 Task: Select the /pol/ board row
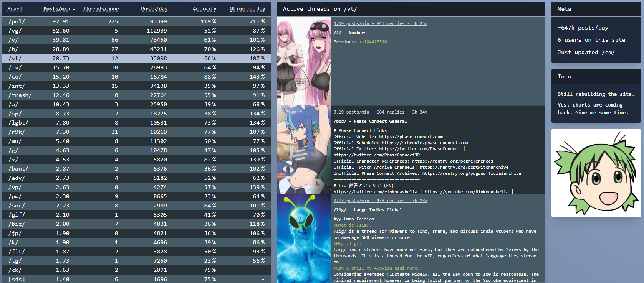[x=136, y=21]
